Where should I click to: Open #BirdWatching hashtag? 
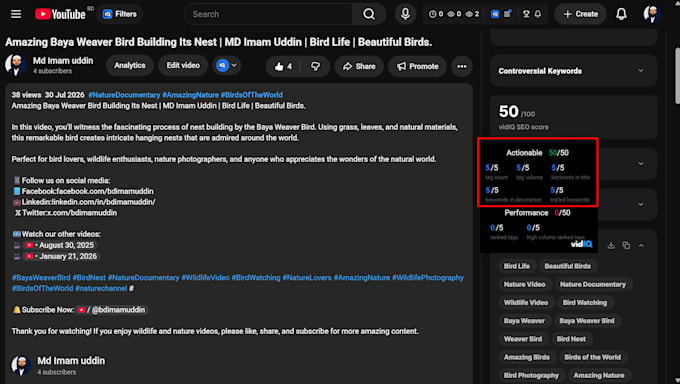coord(256,278)
